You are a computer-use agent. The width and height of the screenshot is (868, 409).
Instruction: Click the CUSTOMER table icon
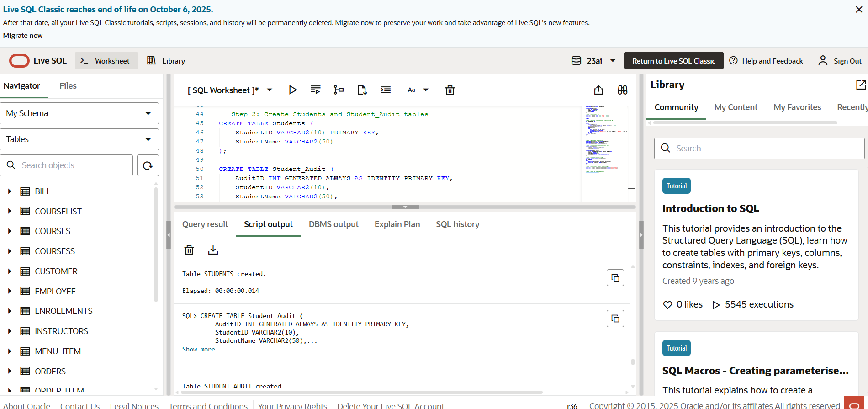(x=25, y=271)
